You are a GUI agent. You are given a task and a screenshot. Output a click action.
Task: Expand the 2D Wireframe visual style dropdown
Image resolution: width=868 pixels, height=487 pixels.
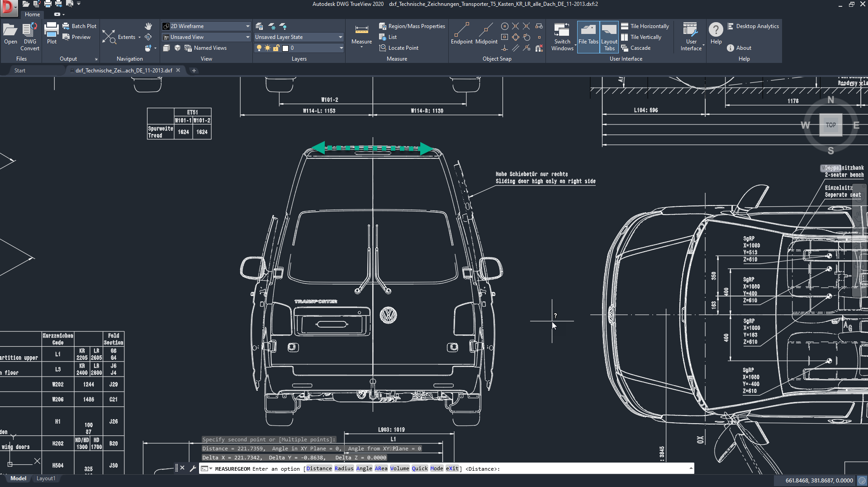point(247,26)
